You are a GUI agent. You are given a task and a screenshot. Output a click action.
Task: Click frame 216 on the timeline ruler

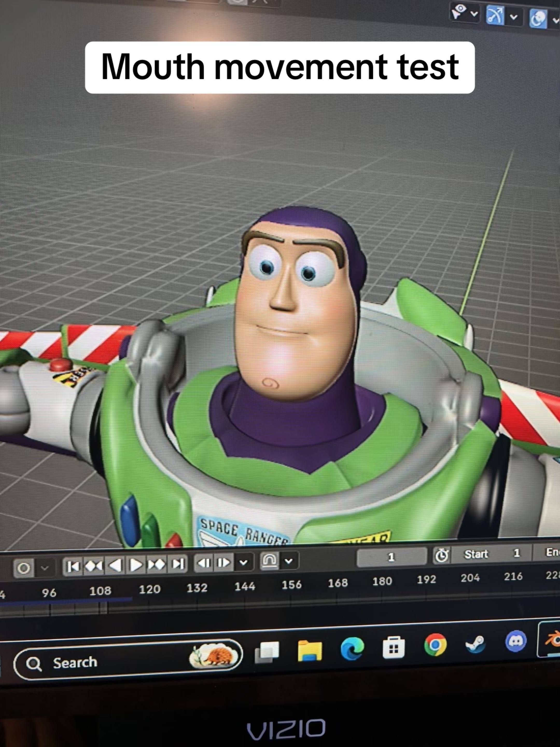click(513, 576)
